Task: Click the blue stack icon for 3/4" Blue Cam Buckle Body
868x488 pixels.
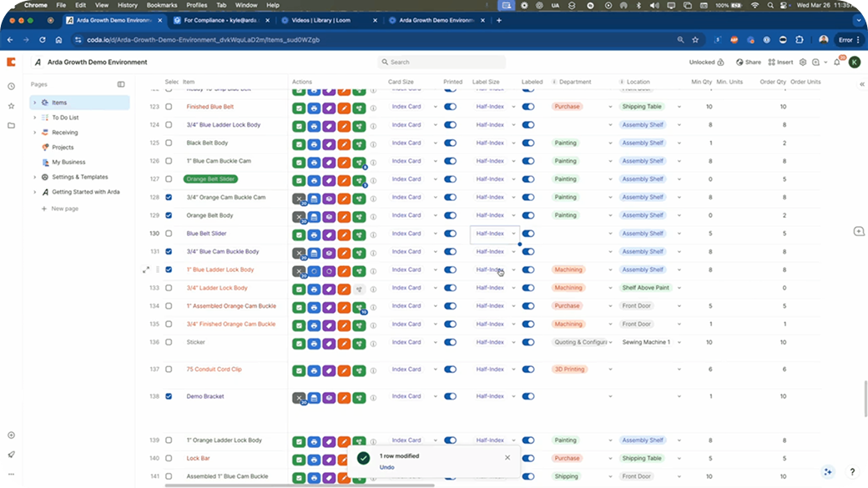Action: tap(314, 253)
